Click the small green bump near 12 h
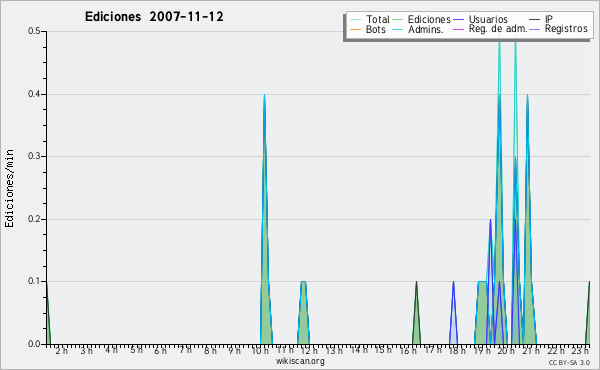 [303, 314]
